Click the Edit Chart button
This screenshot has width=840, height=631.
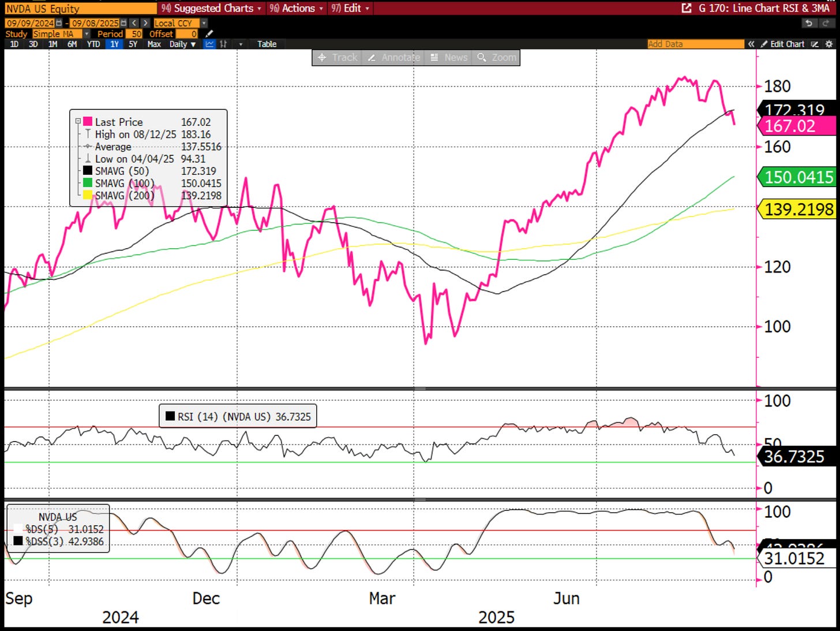click(x=782, y=44)
